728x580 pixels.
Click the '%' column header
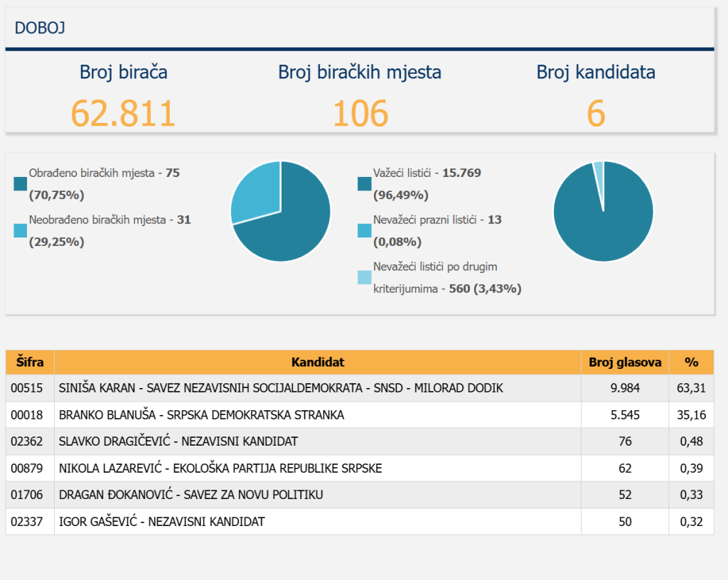coord(691,362)
